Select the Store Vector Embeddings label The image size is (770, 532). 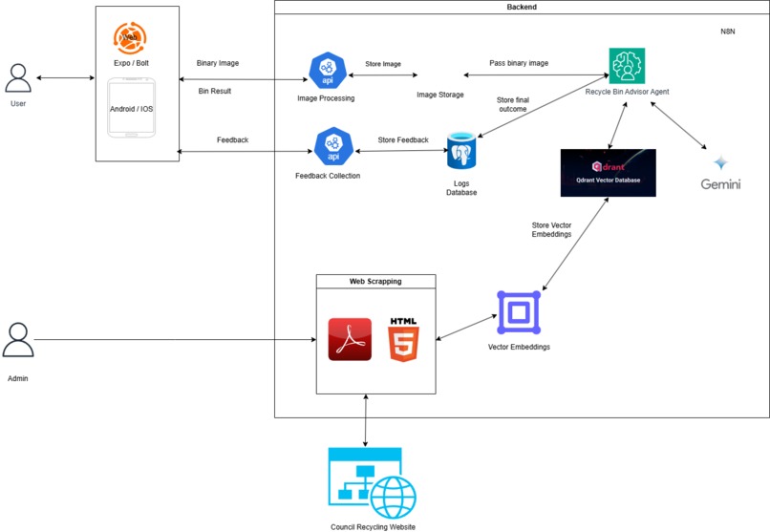click(x=551, y=229)
